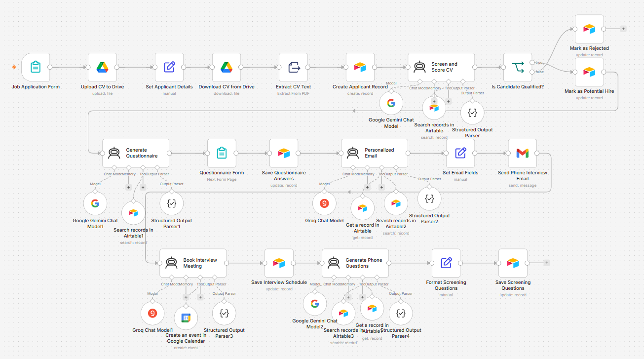
Task: Add a node after Mark as Rejected
Action: [x=623, y=29]
